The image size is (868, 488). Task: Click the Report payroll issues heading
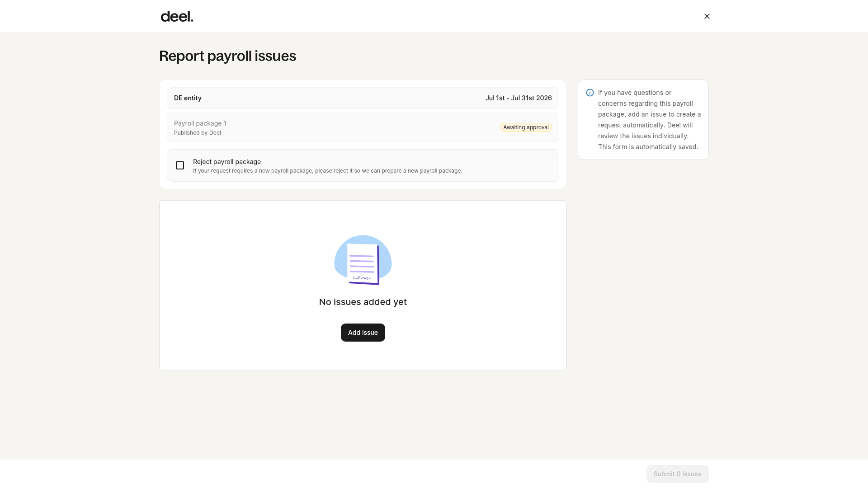(x=227, y=56)
